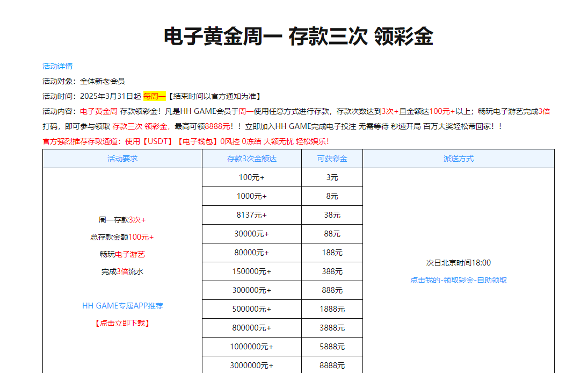The width and height of the screenshot is (588, 373).
Task: Click the 总存款金额100元+ requirement line
Action: 122,237
